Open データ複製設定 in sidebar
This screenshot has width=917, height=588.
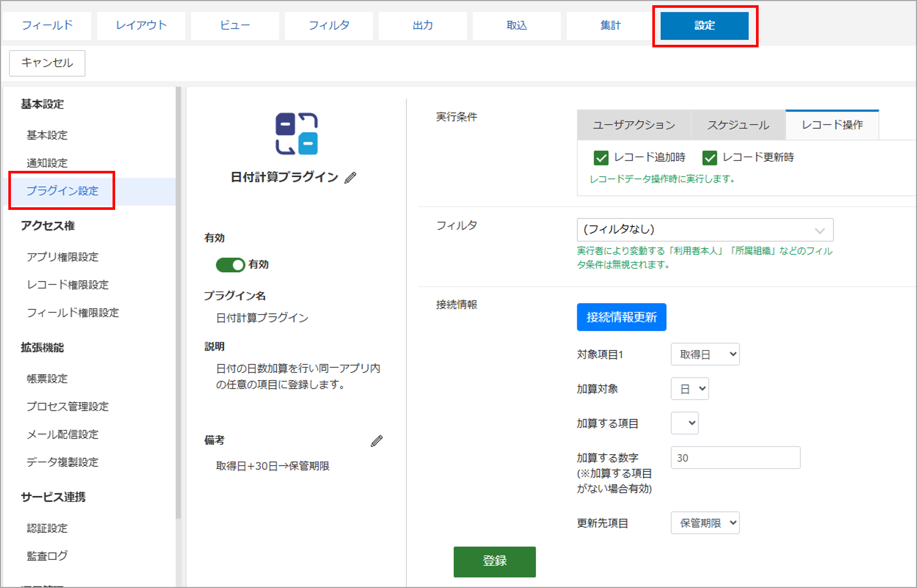63,462
